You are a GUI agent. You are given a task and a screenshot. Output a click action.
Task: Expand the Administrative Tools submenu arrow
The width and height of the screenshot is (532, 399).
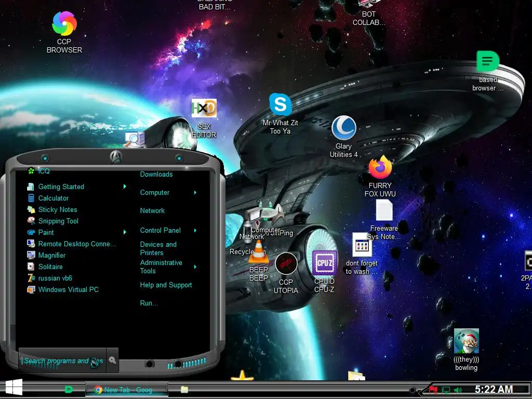tap(195, 267)
